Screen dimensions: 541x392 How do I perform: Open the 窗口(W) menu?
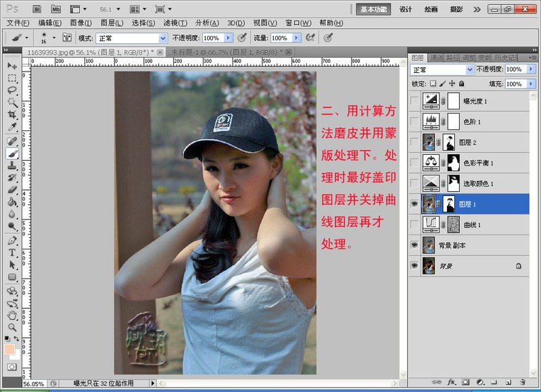pos(298,23)
